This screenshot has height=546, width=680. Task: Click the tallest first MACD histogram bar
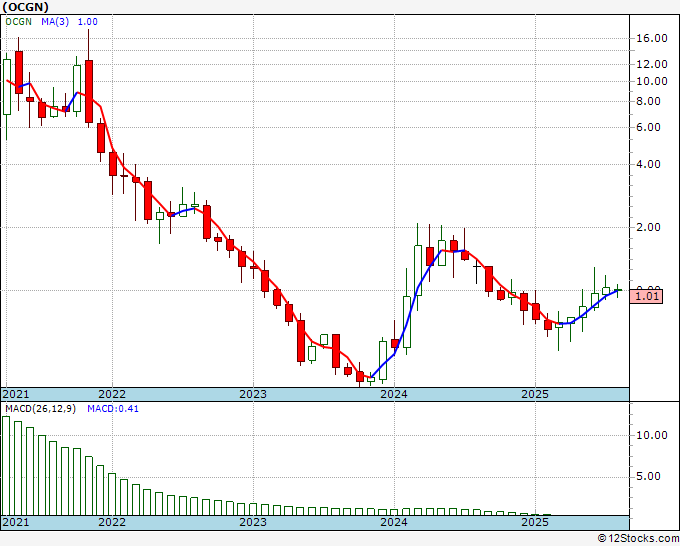point(6,466)
